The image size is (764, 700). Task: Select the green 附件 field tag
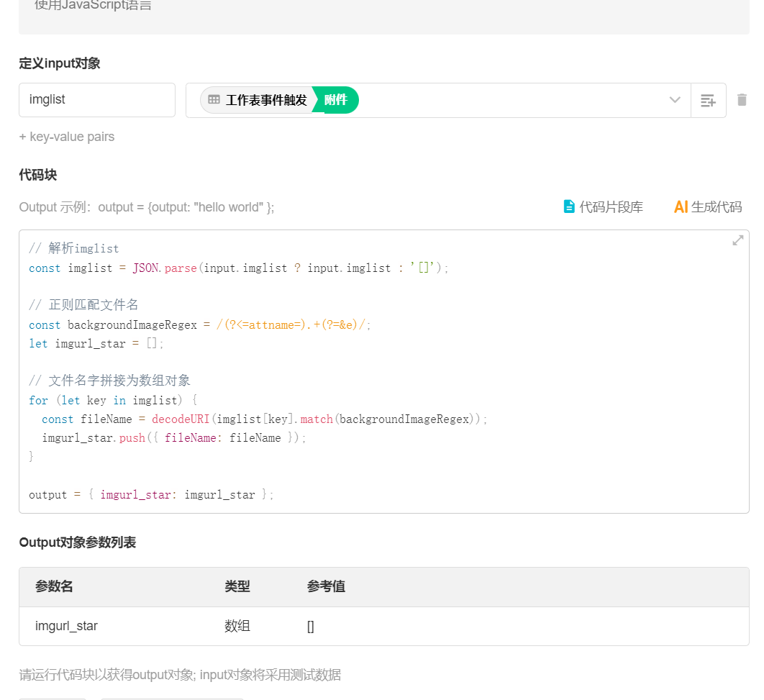(x=336, y=100)
